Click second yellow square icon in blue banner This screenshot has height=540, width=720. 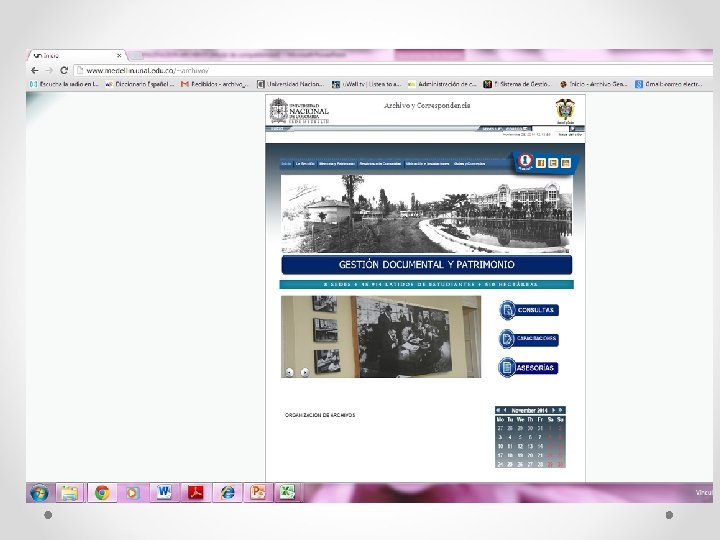(553, 163)
